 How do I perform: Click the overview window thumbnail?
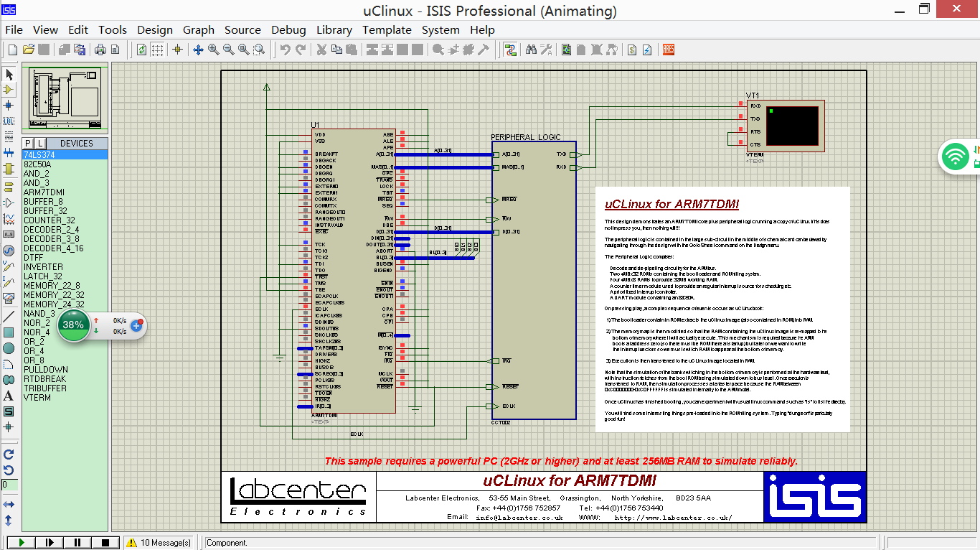click(65, 98)
